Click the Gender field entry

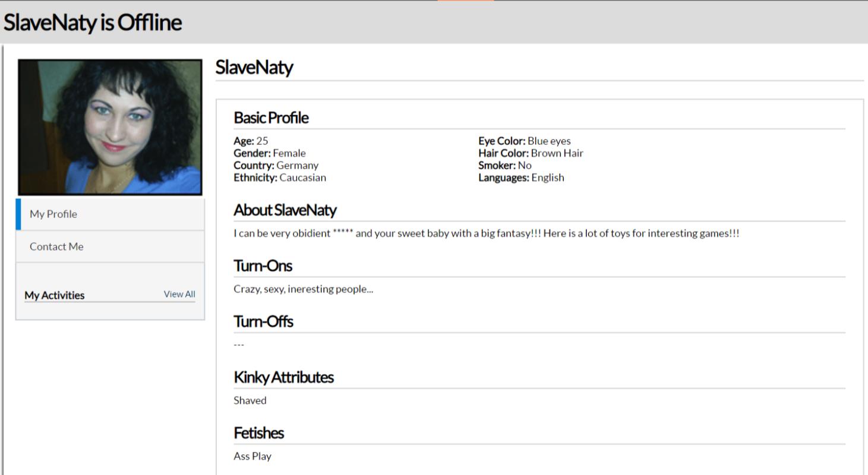point(270,153)
